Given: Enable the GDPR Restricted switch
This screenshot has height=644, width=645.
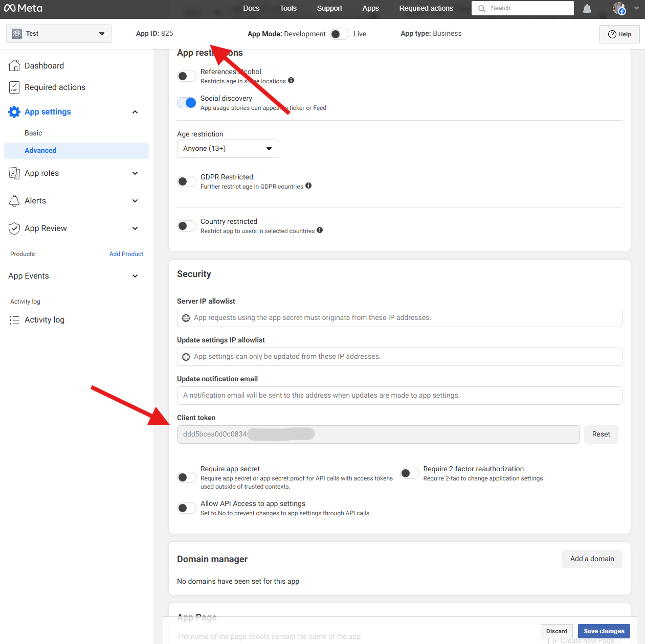Looking at the screenshot, I should point(187,181).
